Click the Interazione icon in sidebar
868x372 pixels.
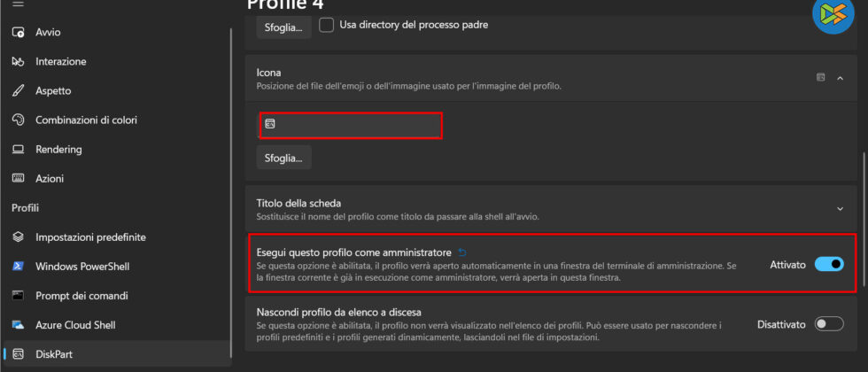pos(18,62)
